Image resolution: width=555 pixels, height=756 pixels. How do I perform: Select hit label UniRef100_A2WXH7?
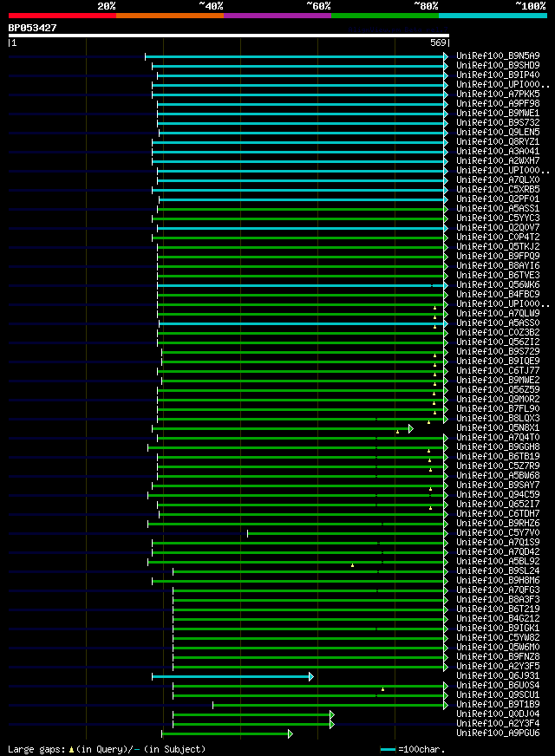[x=498, y=160]
